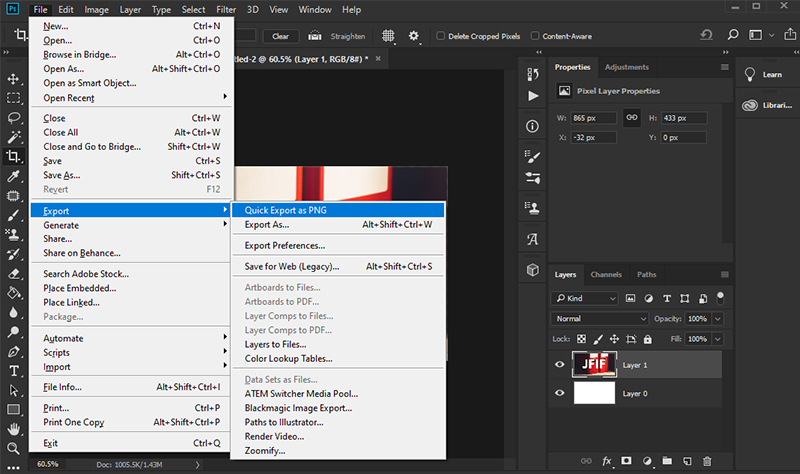Screen dimensions: 800x474
Task: Select the Move tool
Action: [x=13, y=79]
